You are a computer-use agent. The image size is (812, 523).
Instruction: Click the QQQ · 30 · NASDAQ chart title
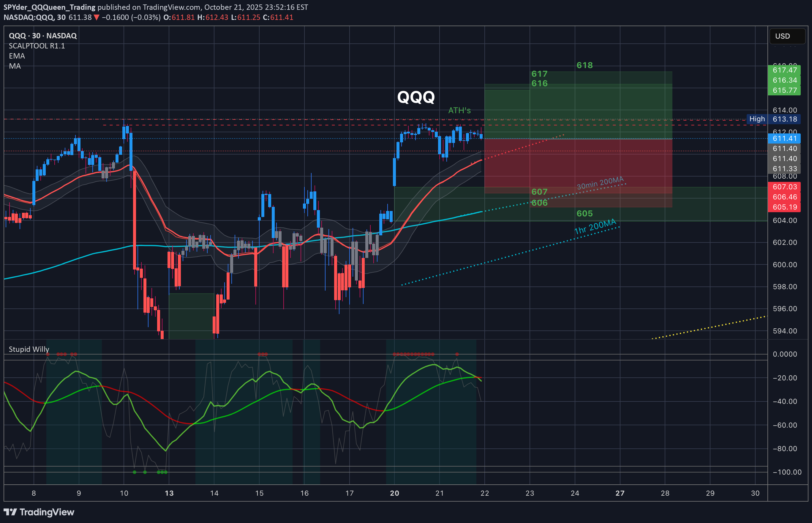click(42, 36)
